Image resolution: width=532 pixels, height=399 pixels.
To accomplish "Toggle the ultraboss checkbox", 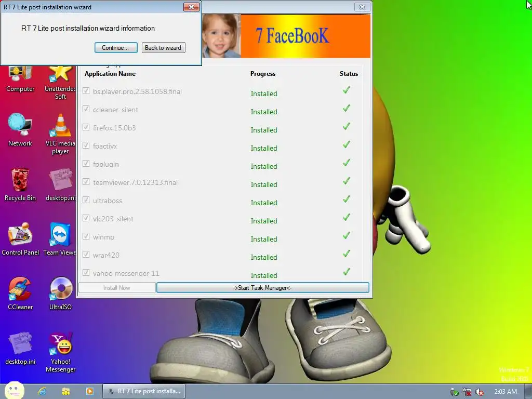I will point(86,200).
